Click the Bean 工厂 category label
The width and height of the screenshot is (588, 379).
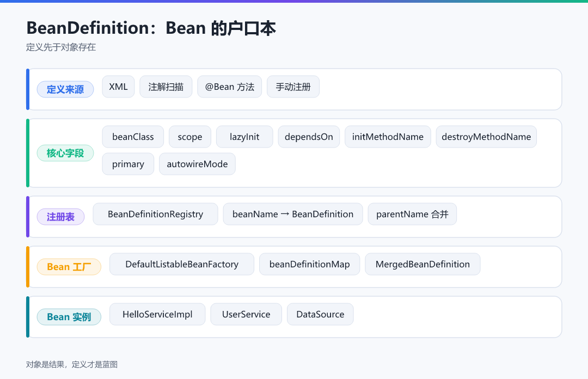point(69,267)
